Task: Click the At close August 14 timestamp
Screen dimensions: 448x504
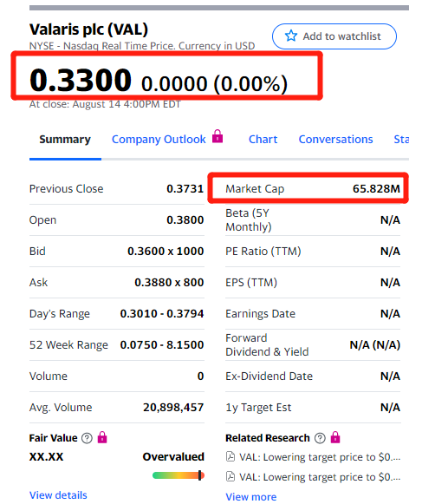Action: pyautogui.click(x=105, y=104)
